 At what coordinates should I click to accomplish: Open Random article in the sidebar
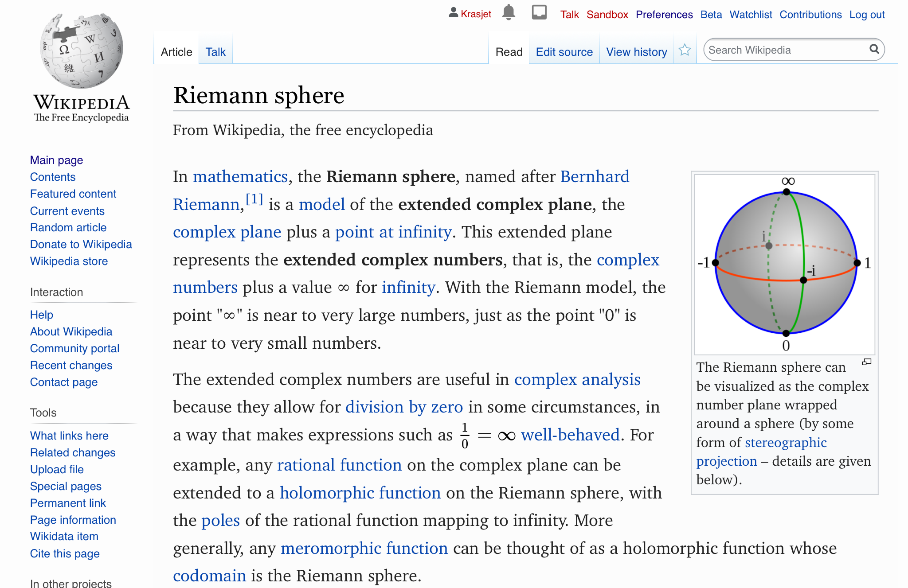tap(68, 227)
